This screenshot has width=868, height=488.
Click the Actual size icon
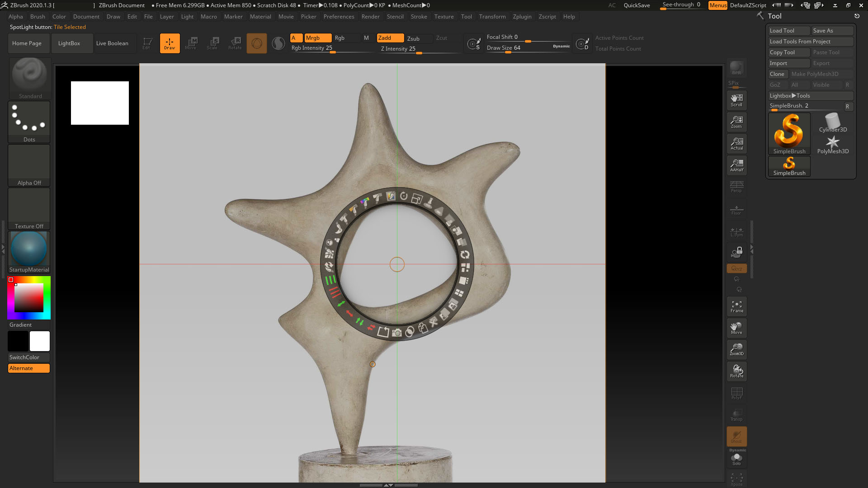pos(736,144)
